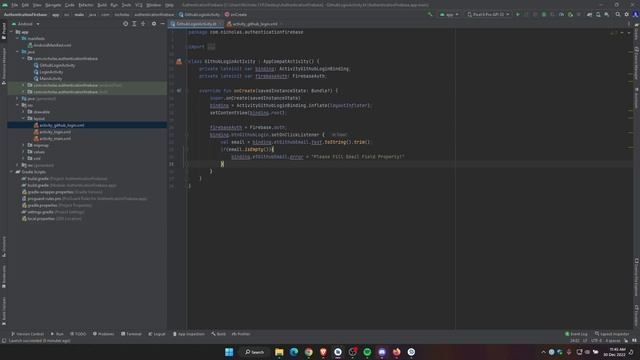Click the Windows Start button

(x=229, y=352)
